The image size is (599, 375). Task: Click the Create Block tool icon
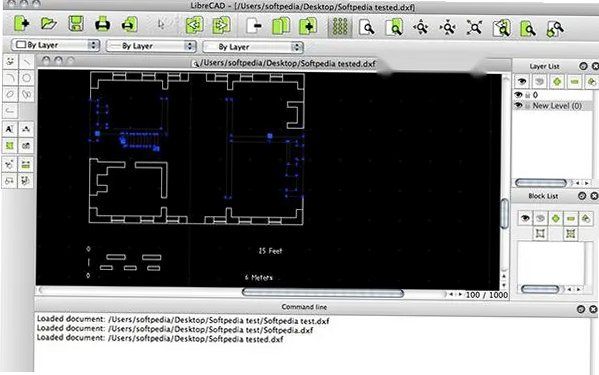[10, 180]
